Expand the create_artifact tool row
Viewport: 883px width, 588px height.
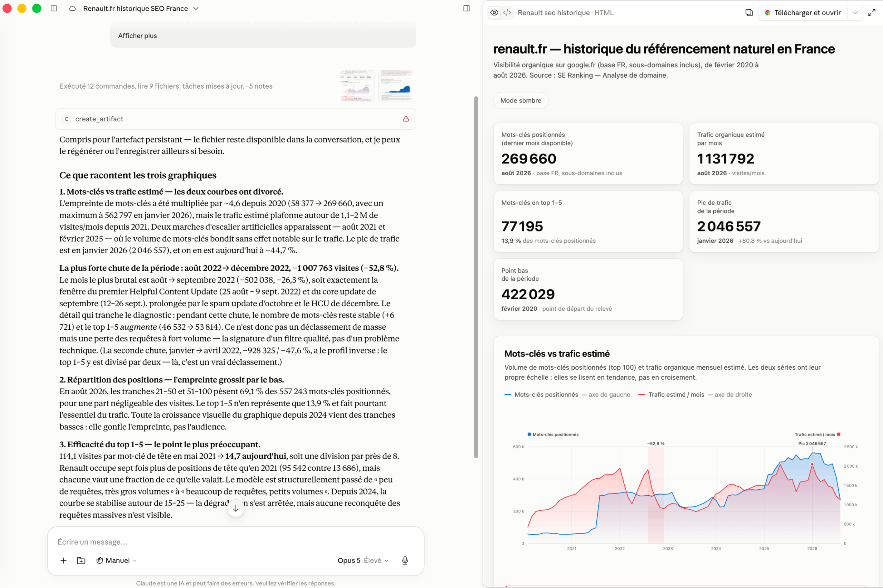[x=236, y=119]
